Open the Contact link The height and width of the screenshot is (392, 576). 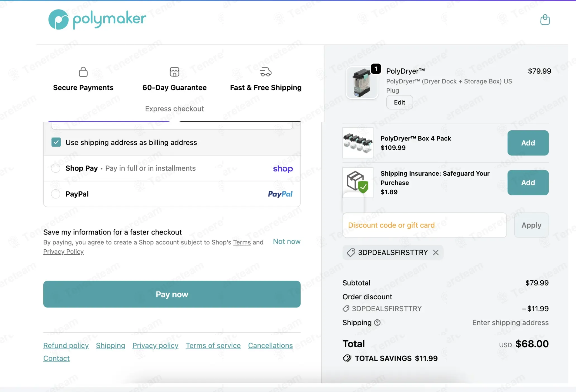[x=56, y=358]
